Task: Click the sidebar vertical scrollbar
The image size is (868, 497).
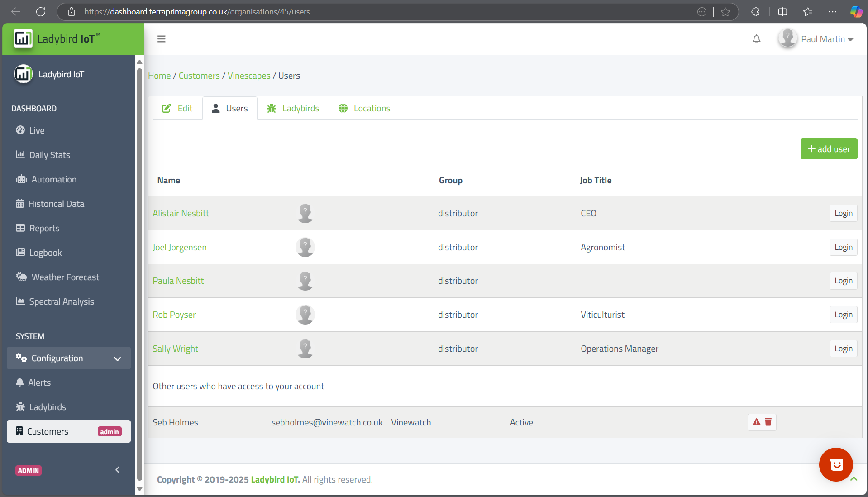Action: pyautogui.click(x=139, y=272)
